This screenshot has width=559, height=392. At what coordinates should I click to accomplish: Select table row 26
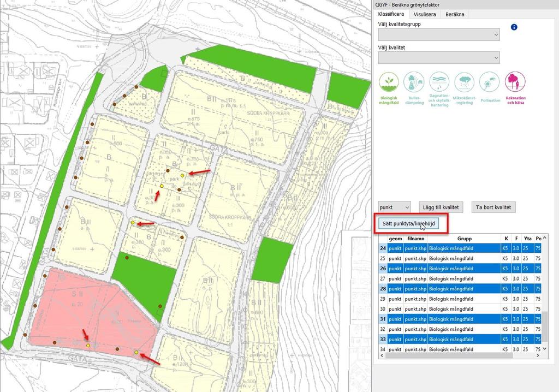(x=460, y=269)
